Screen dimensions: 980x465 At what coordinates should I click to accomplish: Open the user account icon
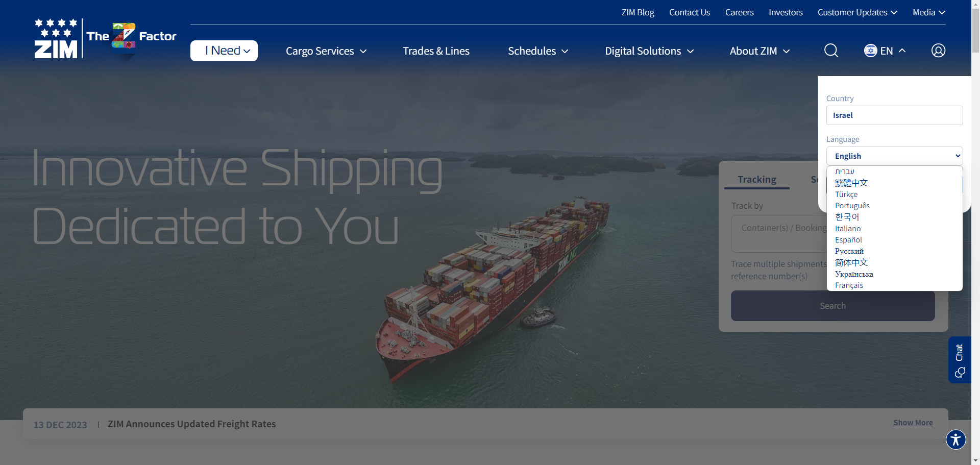pos(938,51)
